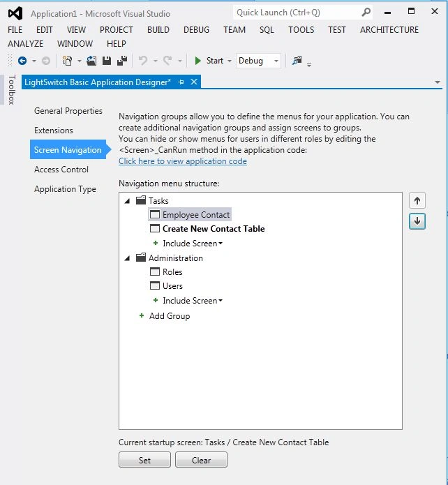Select the Employee Contact tree item

196,214
